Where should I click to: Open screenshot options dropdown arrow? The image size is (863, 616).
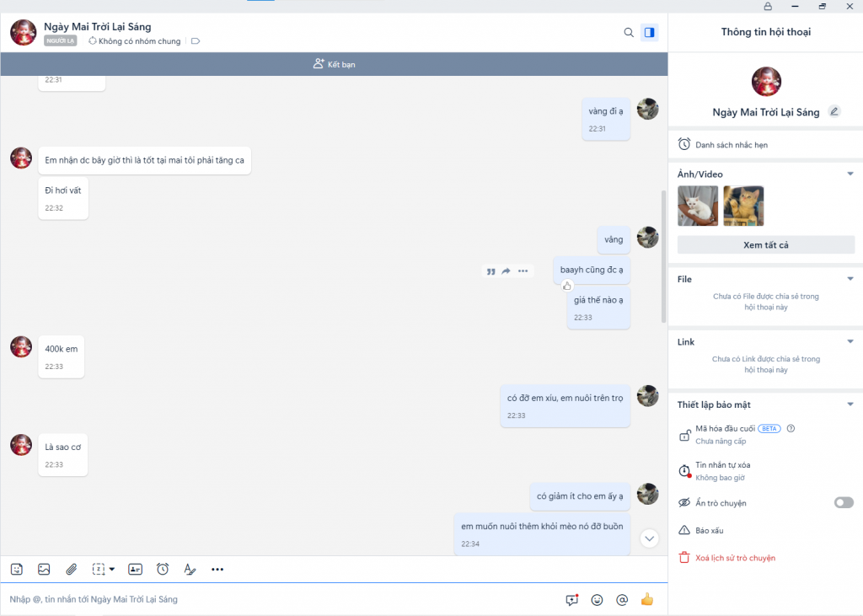112,569
